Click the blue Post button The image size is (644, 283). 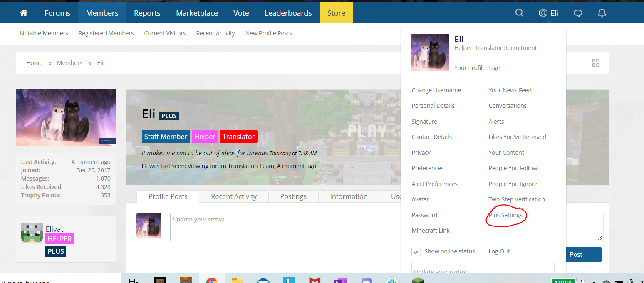click(x=584, y=254)
